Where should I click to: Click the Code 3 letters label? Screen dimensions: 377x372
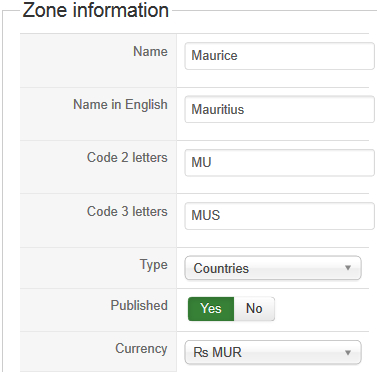[x=127, y=211]
